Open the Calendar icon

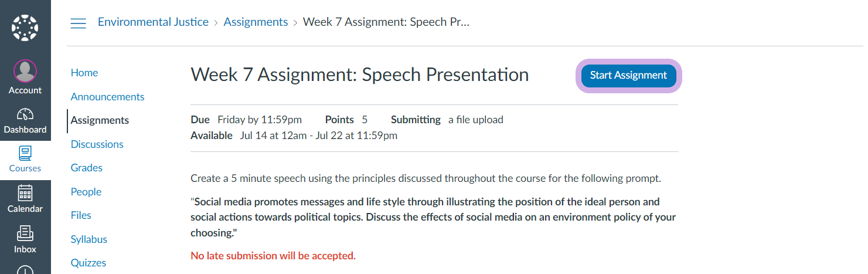pyautogui.click(x=25, y=193)
